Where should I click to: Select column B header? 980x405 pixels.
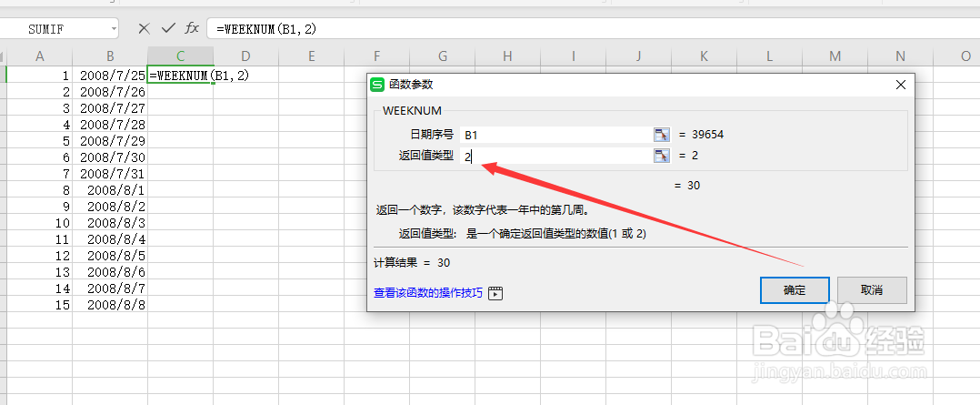(x=110, y=56)
